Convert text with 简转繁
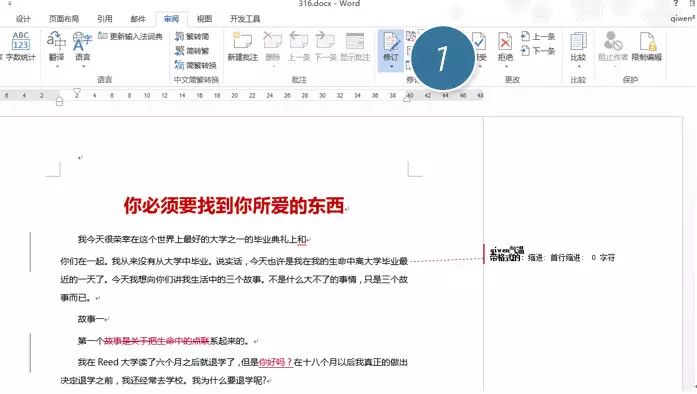This screenshot has height=394, width=697. (x=192, y=51)
